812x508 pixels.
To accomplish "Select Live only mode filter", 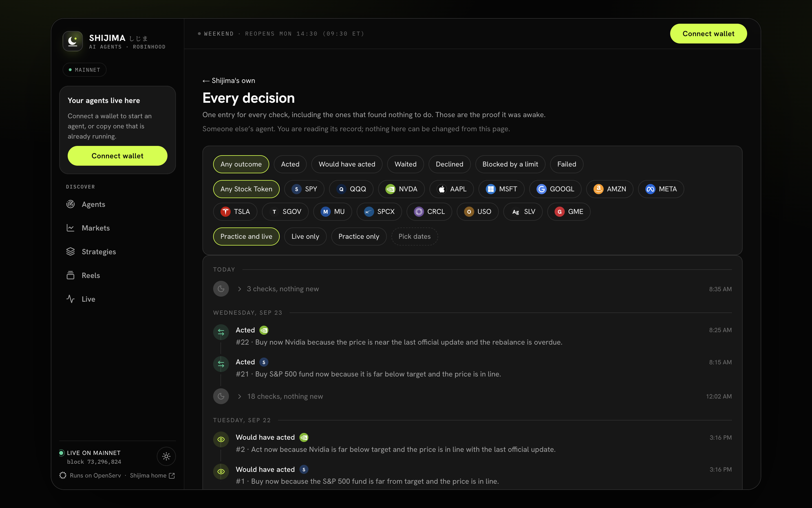I will (305, 237).
